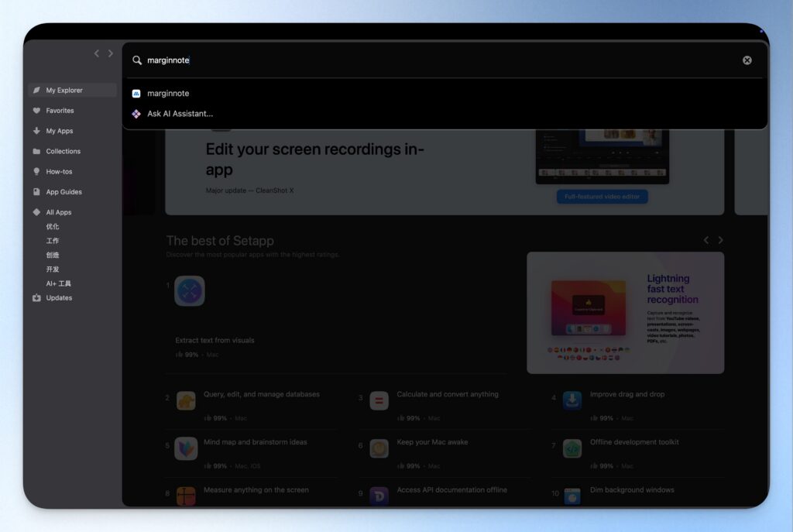
Task: Clear the search field with the X button
Action: (x=747, y=60)
